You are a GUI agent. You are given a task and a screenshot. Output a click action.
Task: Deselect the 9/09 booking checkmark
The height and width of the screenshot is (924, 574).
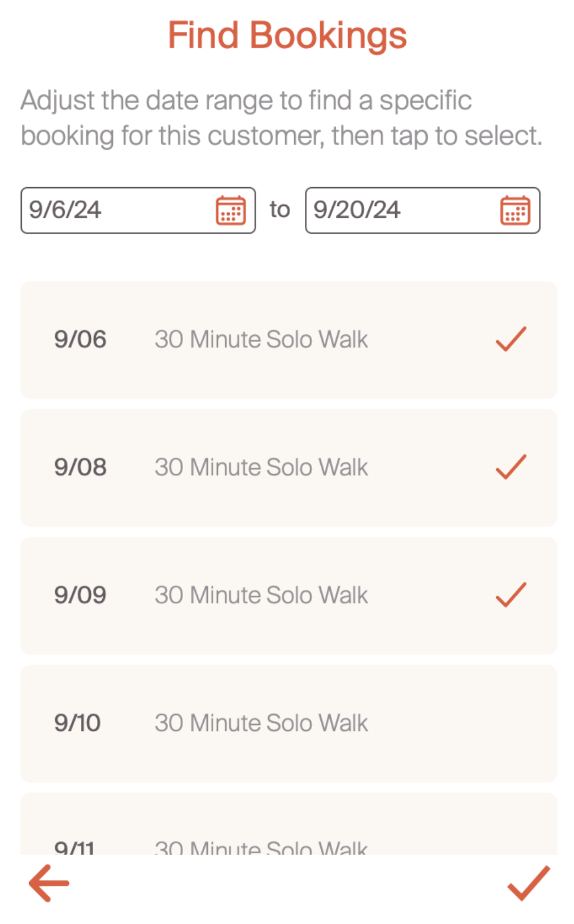click(x=511, y=594)
